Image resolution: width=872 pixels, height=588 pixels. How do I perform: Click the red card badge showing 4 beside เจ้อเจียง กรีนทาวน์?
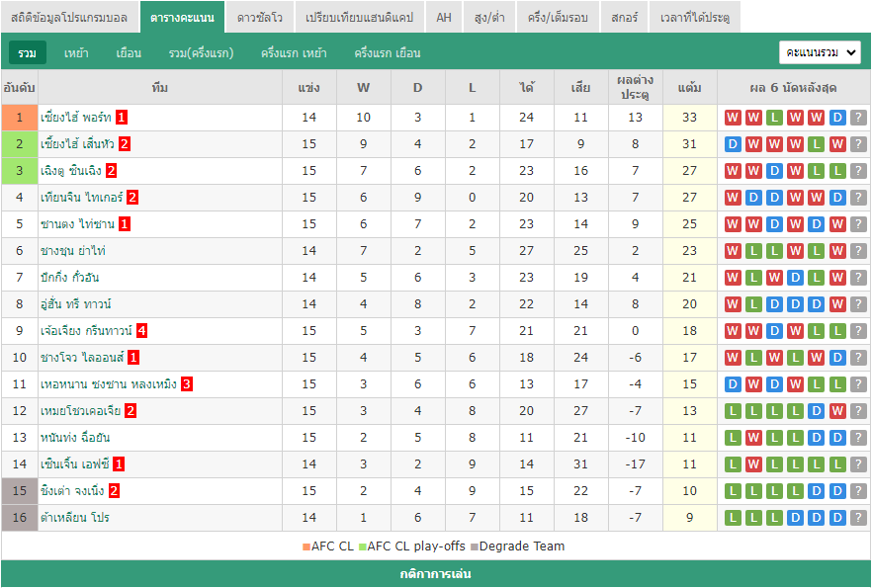click(141, 331)
